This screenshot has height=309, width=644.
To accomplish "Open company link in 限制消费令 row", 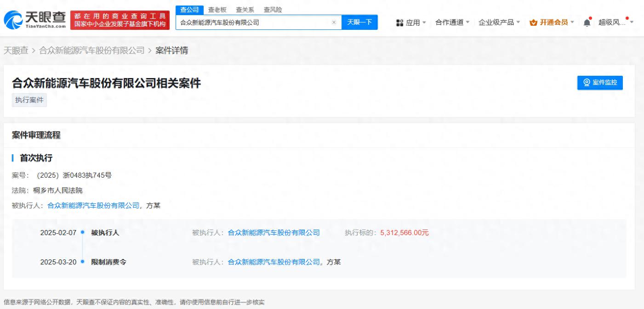I will click(274, 262).
